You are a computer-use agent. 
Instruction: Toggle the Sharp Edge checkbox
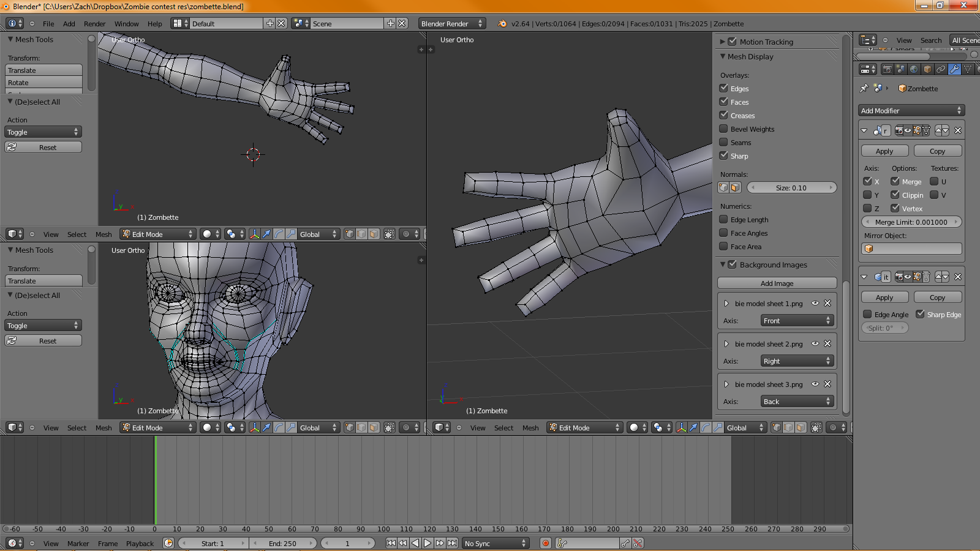pyautogui.click(x=920, y=314)
